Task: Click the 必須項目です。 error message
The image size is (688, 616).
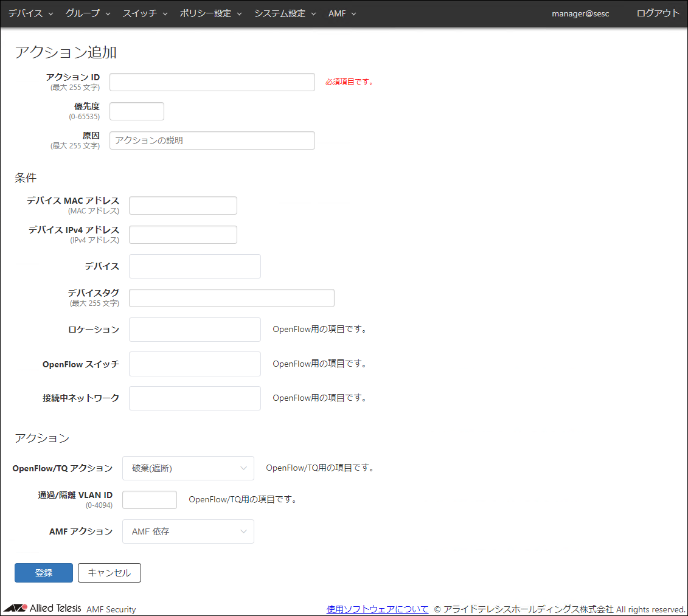Action: pyautogui.click(x=349, y=81)
